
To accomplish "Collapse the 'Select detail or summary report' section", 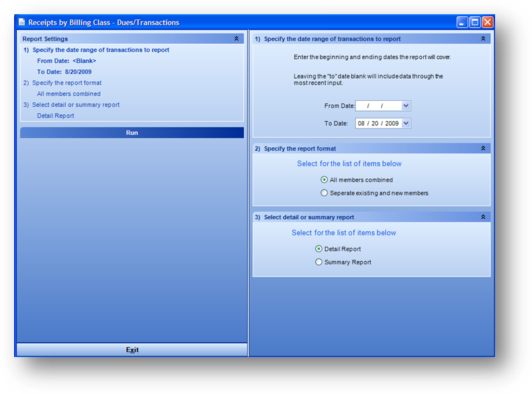I will 483,217.
